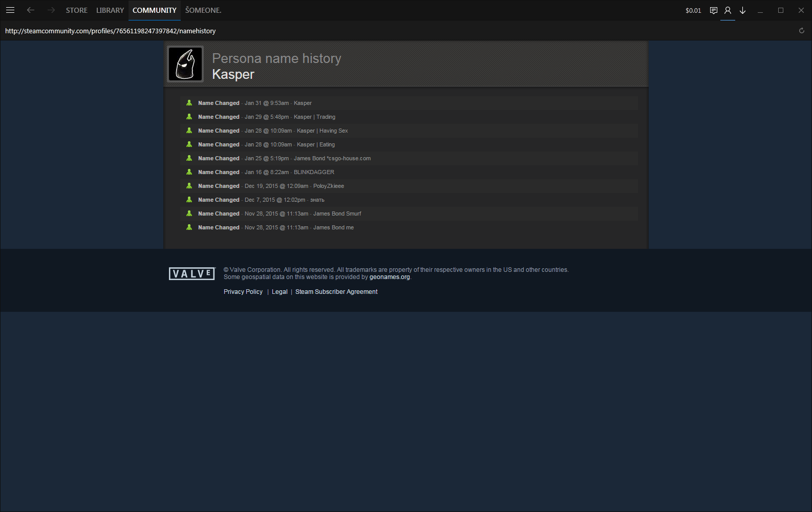Open the geonames.org link
The image size is (812, 512).
(x=390, y=277)
